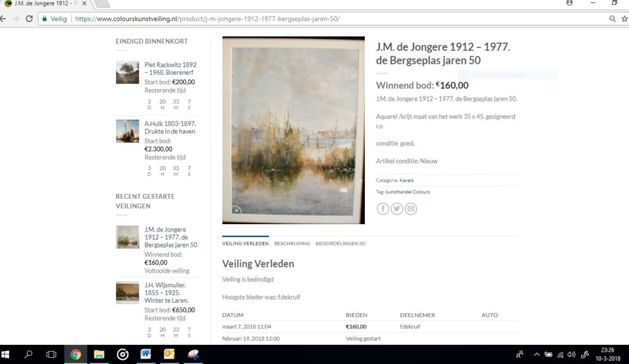
Task: Switch to the Beschrijving tab
Action: click(x=292, y=243)
